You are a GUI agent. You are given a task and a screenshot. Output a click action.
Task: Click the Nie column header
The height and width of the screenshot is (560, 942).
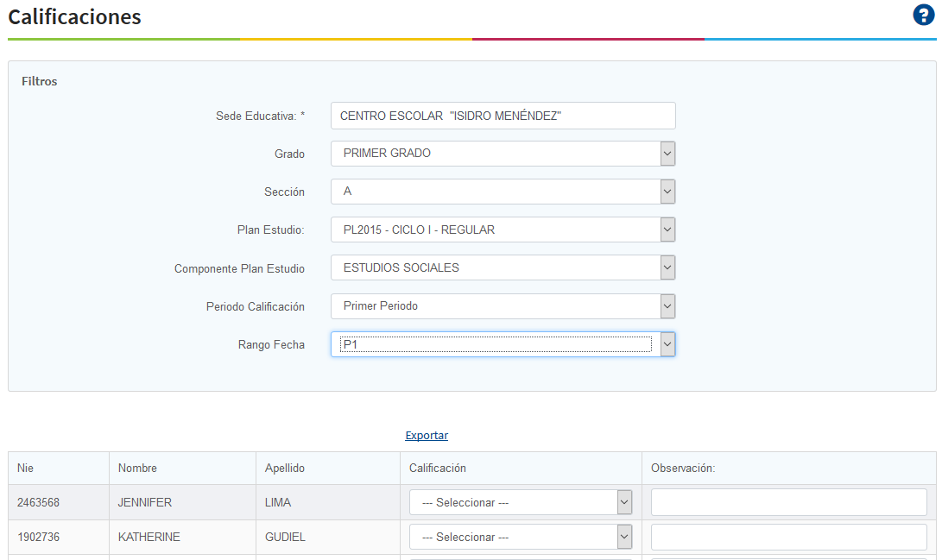26,469
